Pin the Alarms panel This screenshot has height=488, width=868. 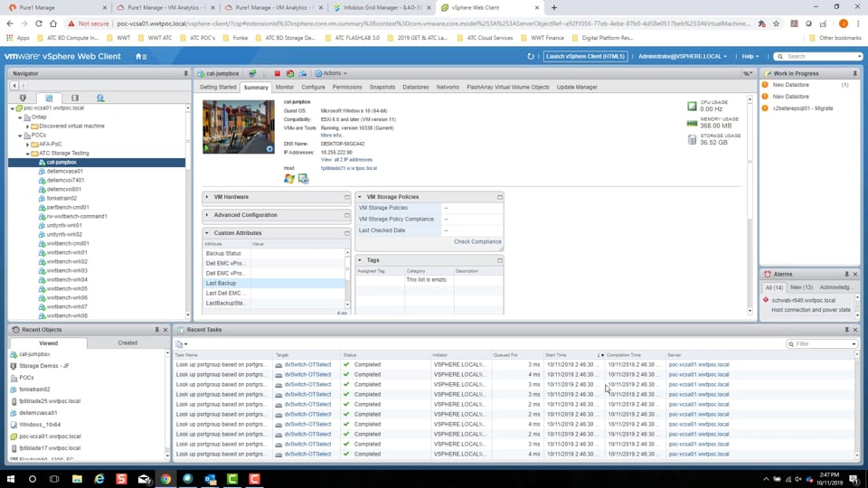click(846, 275)
